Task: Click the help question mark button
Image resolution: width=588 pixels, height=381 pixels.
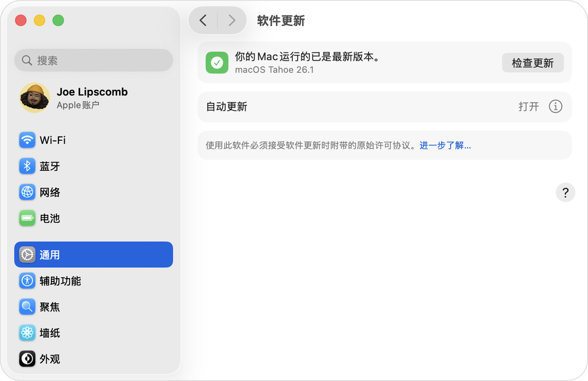Action: (565, 193)
